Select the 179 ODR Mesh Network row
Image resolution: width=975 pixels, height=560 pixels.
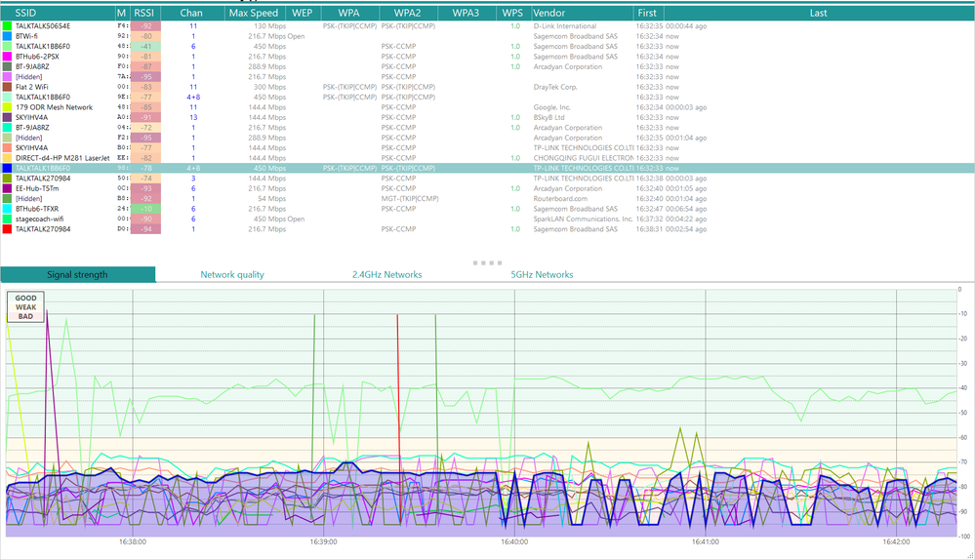click(488, 107)
